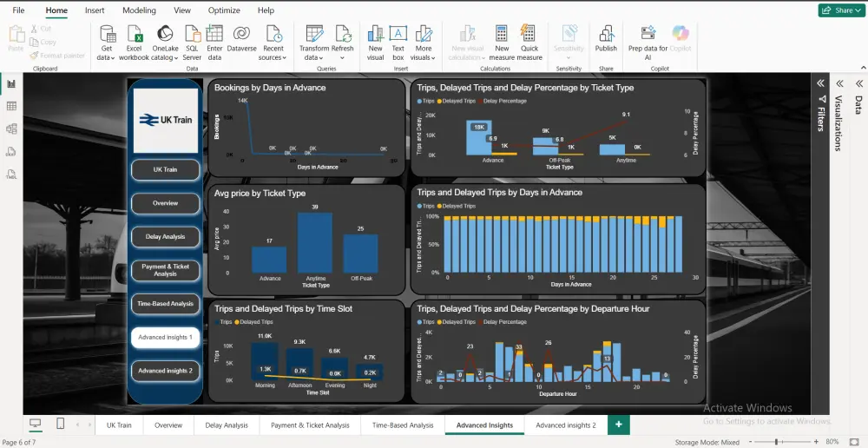This screenshot has height=448, width=868.
Task: Create a Quick measure
Action: [x=529, y=43]
